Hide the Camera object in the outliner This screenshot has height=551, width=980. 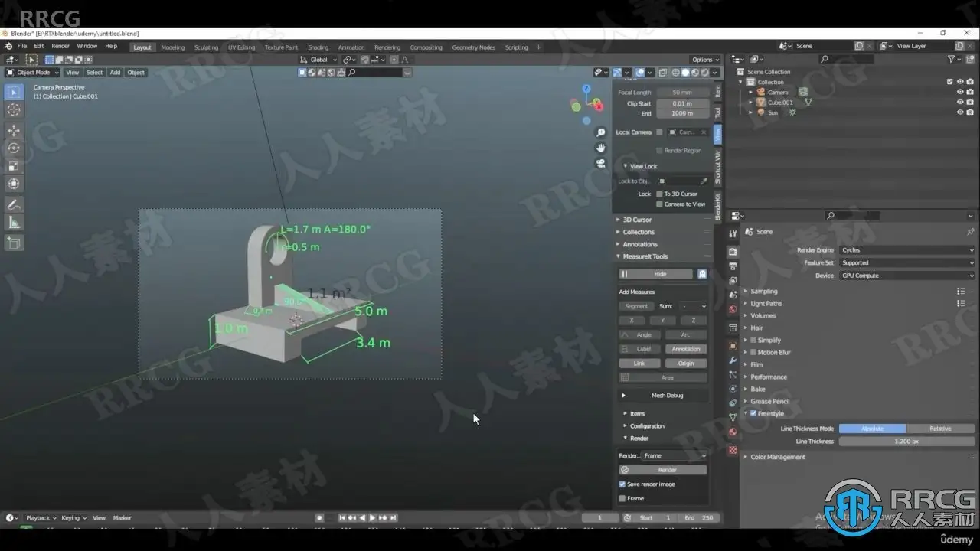point(960,92)
